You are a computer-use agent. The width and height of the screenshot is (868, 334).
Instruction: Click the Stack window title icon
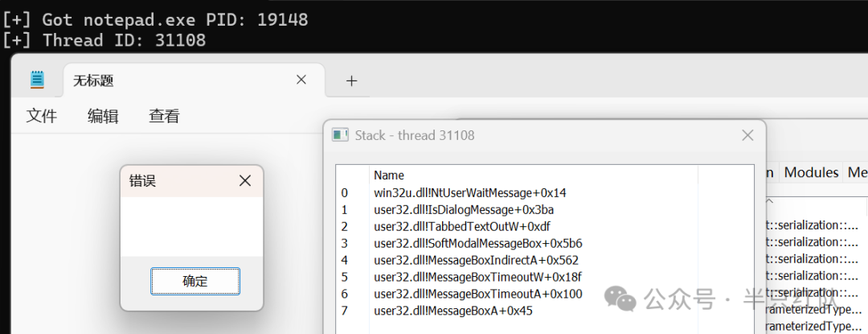coord(339,135)
